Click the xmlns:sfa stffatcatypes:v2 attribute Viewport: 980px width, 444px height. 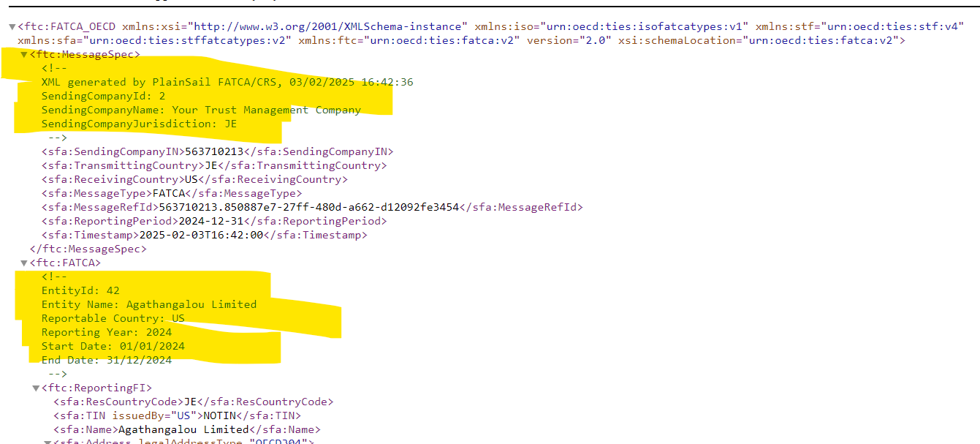coord(154,40)
